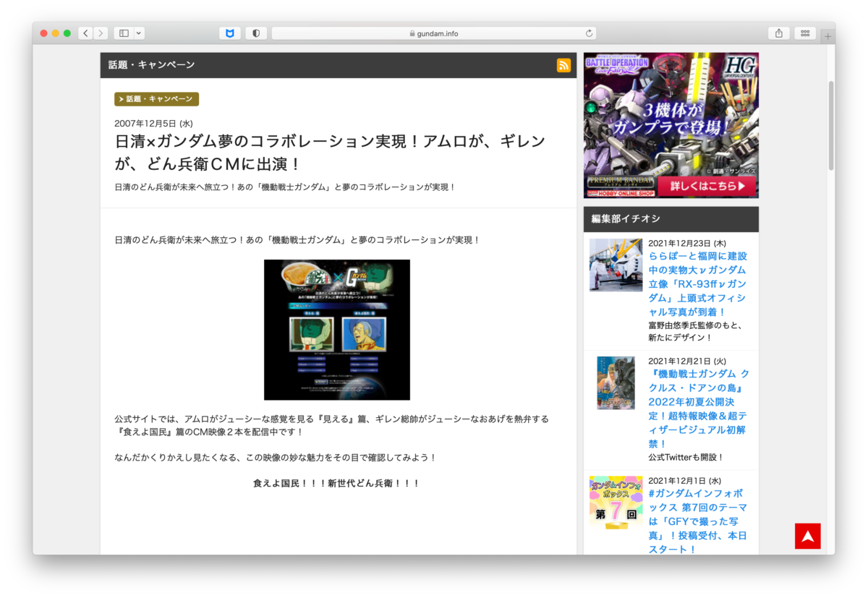Screen dimensions: 868x598
Task: Open the RSS feed icon
Action: [x=563, y=64]
